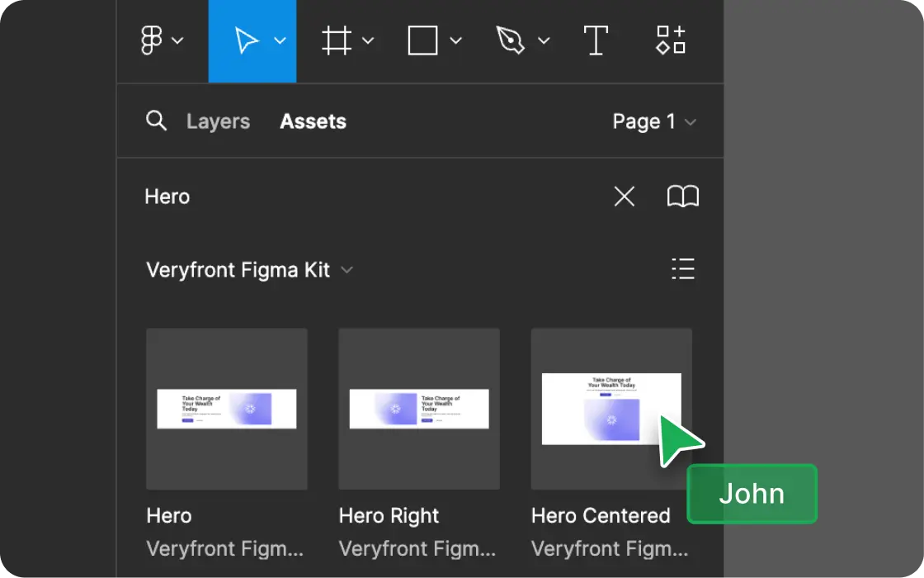Open the team library book icon
The height and width of the screenshot is (578, 924).
682,197
